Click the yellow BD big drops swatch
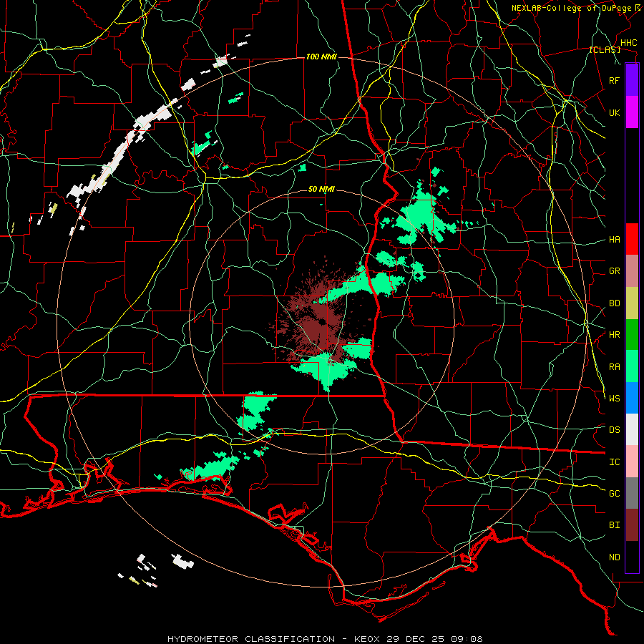 pyautogui.click(x=632, y=303)
